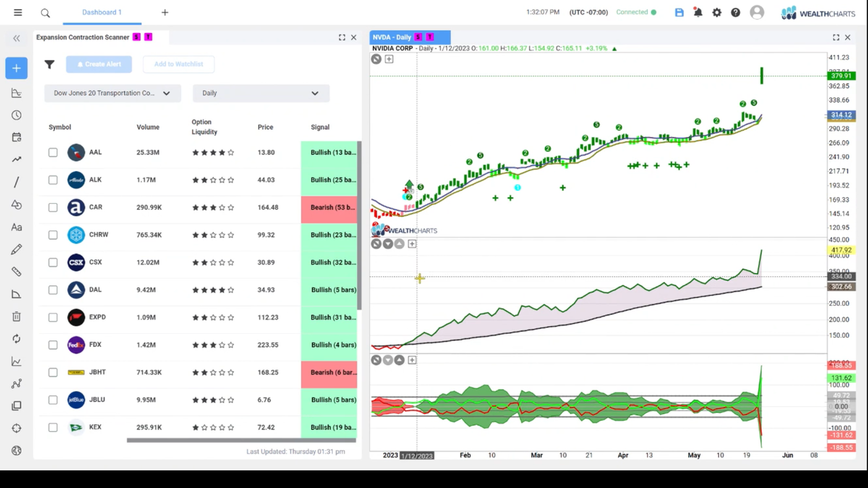Check the DAL row checkbox
868x488 pixels.
point(53,290)
